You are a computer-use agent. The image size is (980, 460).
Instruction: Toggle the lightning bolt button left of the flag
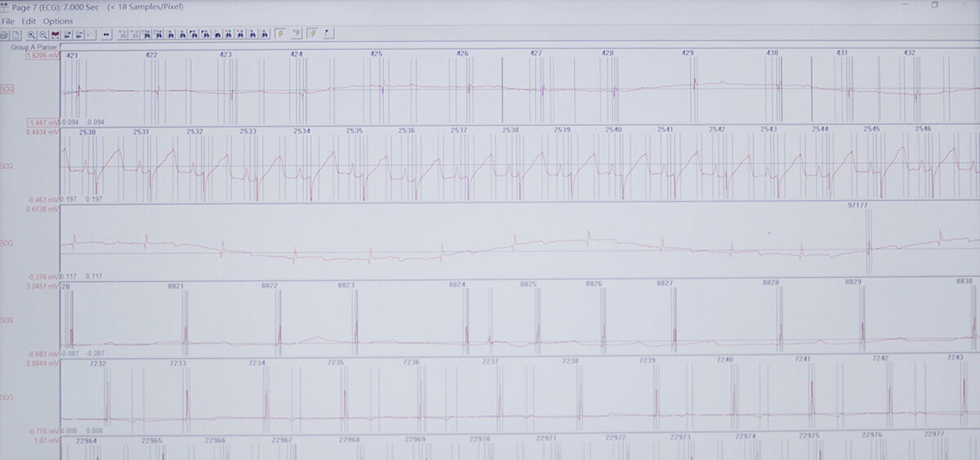312,34
